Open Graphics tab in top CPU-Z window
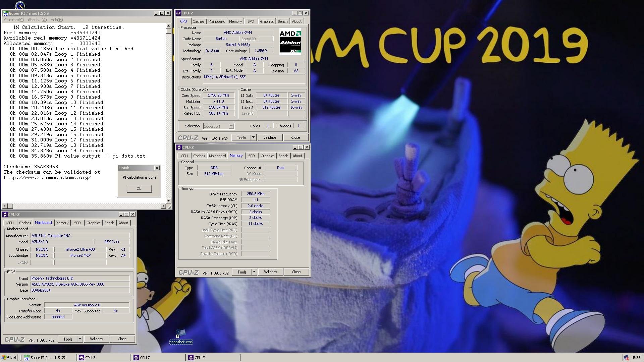The height and width of the screenshot is (362, 644). click(x=267, y=21)
